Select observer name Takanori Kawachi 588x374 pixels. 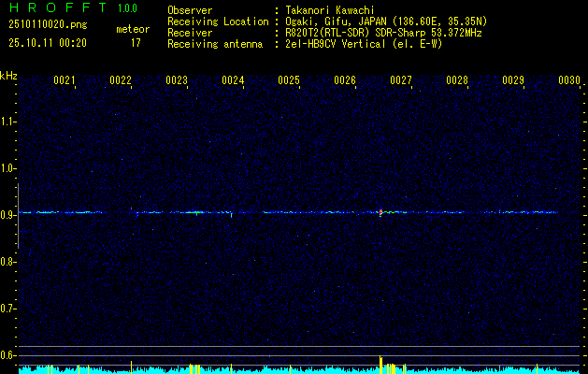coord(328,11)
